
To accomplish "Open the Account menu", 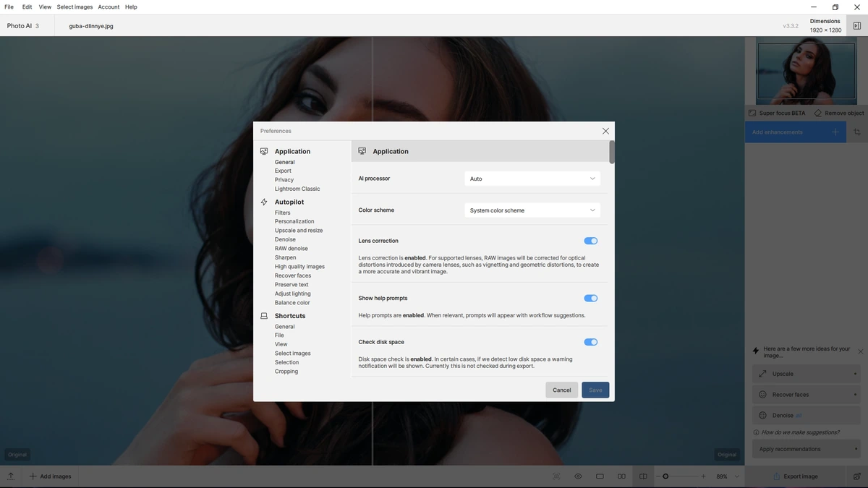I will click(109, 7).
